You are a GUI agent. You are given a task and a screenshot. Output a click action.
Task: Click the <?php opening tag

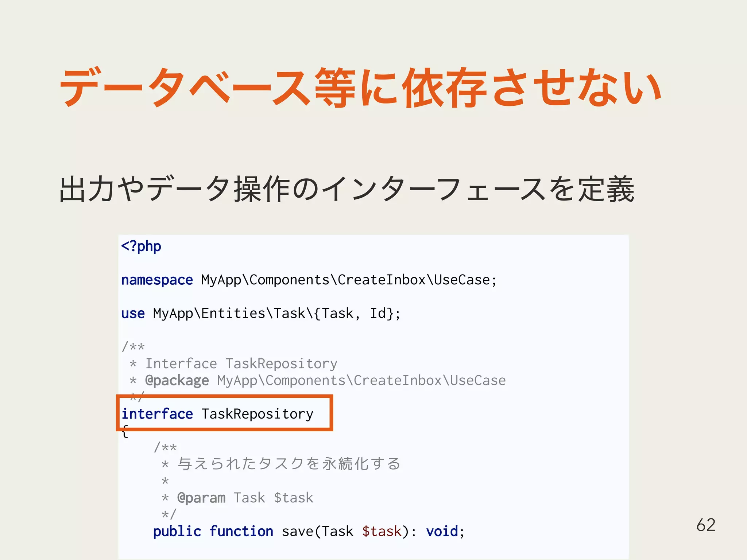[x=141, y=246]
